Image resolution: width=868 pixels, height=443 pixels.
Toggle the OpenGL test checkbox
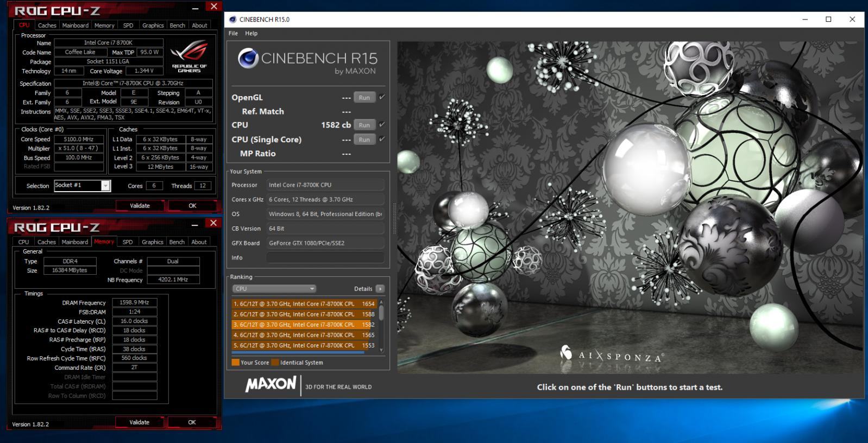[x=382, y=97]
